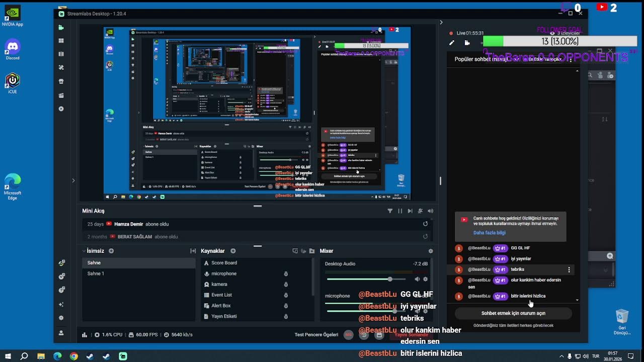Open File Explorer from the taskbar

coord(41,356)
